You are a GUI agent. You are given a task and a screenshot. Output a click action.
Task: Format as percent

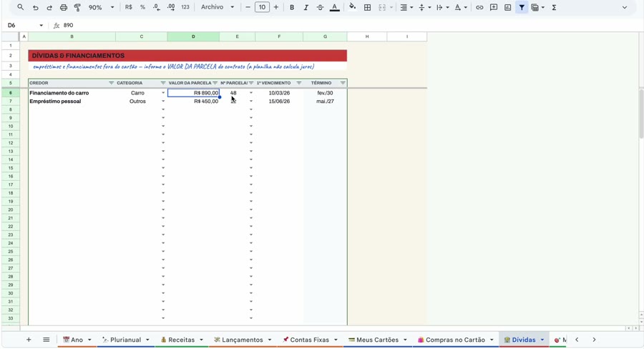(142, 7)
